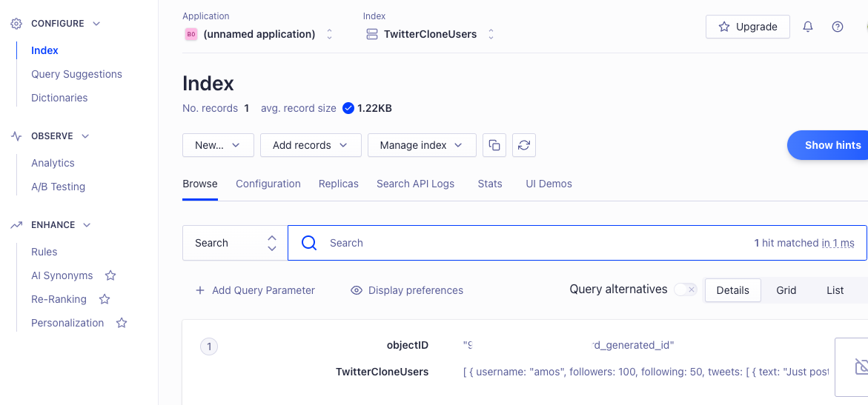This screenshot has width=868, height=405.
Task: Open the TwitterCloneUsers index selector
Action: pyautogui.click(x=431, y=34)
